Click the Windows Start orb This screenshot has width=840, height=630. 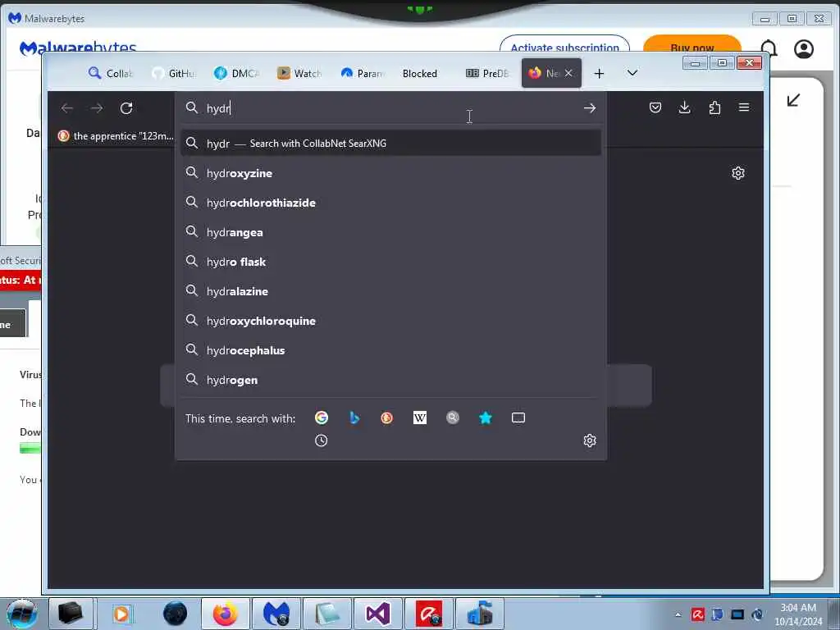(x=21, y=614)
